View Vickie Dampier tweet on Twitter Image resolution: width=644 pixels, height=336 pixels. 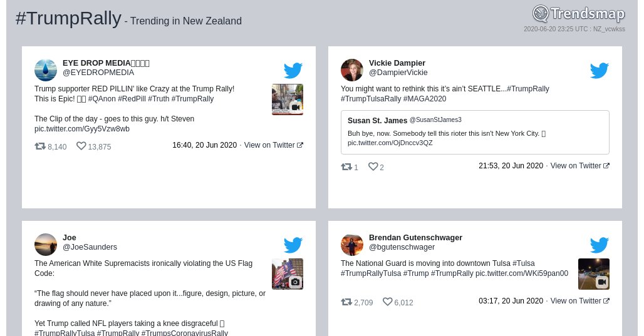(580, 166)
